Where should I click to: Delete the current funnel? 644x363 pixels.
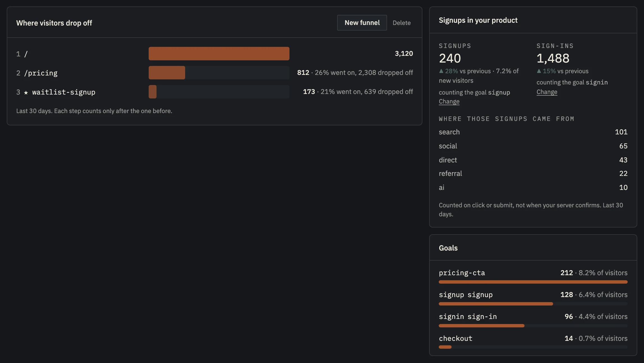pos(401,23)
